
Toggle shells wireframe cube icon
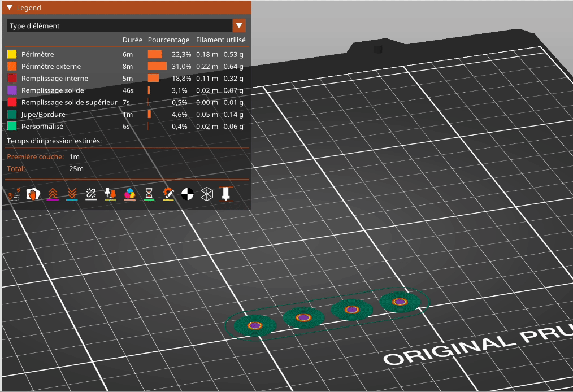(x=207, y=194)
